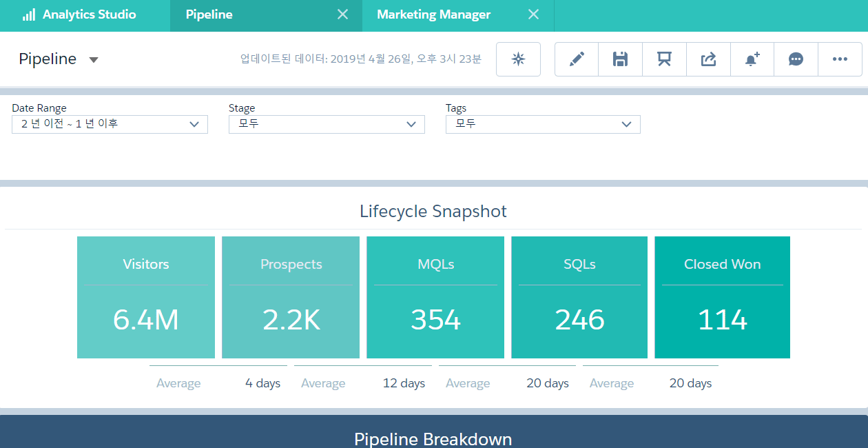868x448 pixels.
Task: Click the presentation mode icon
Action: pos(664,59)
